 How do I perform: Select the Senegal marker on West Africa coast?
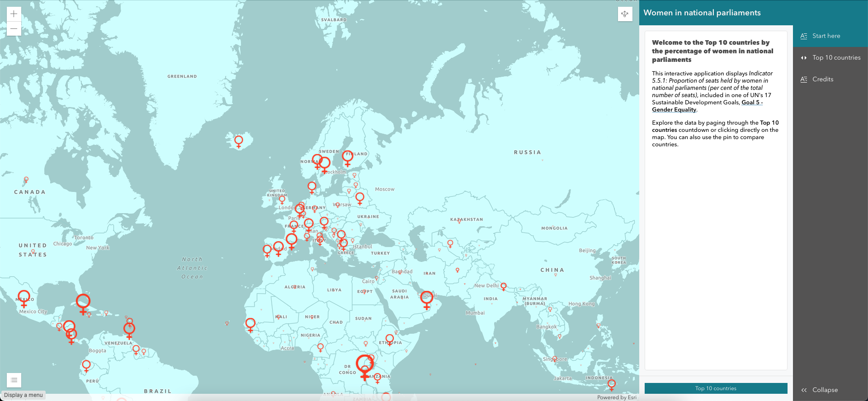coord(250,325)
